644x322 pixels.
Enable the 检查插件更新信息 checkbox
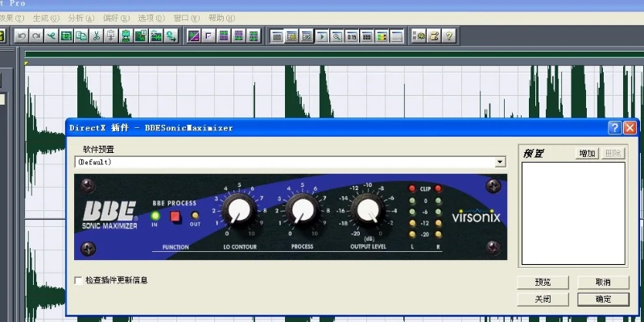[x=78, y=280]
